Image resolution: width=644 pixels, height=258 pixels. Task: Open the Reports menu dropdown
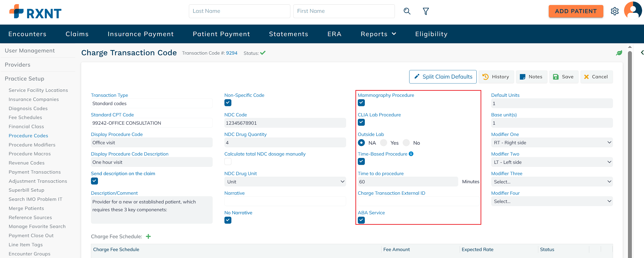tap(378, 34)
